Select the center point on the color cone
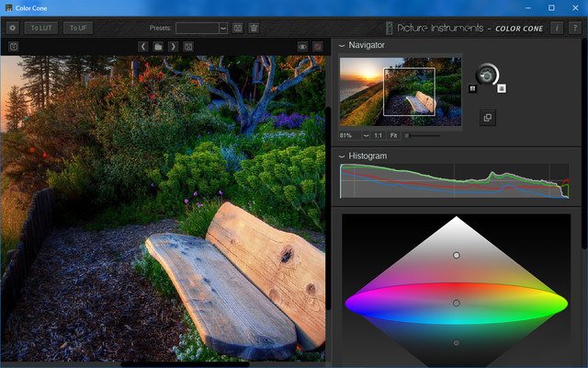The height and width of the screenshot is (368, 588). pyautogui.click(x=456, y=303)
